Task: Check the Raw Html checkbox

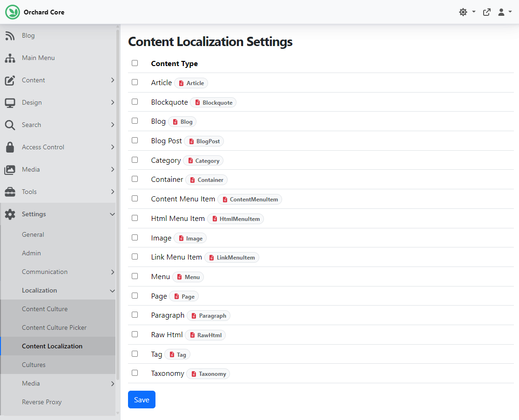Action: tap(135, 335)
